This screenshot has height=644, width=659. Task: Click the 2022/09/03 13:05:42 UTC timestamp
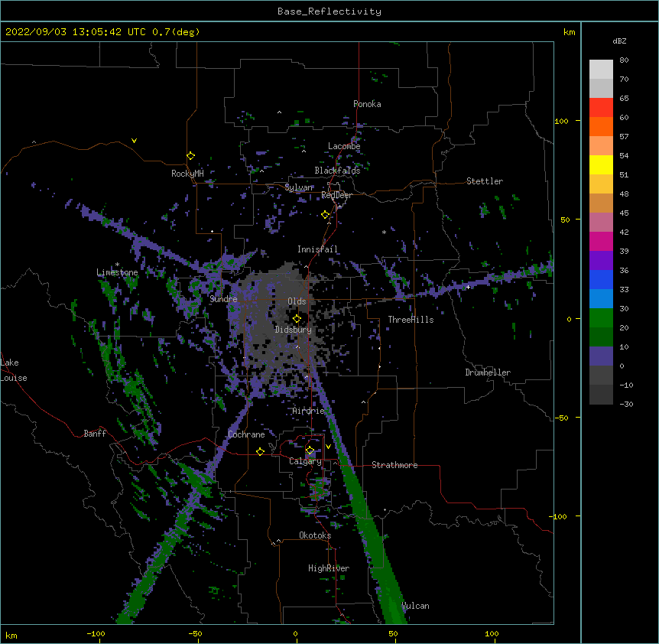point(76,32)
